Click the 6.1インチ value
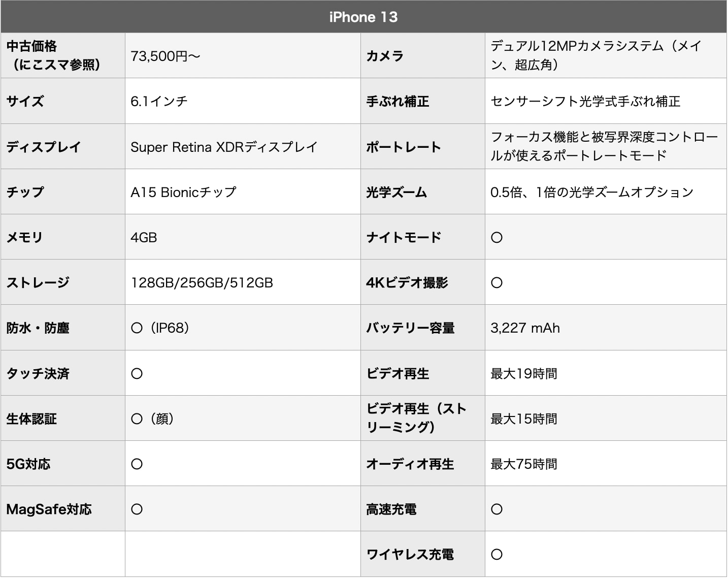Image resolution: width=728 pixels, height=578 pixels. 159,101
